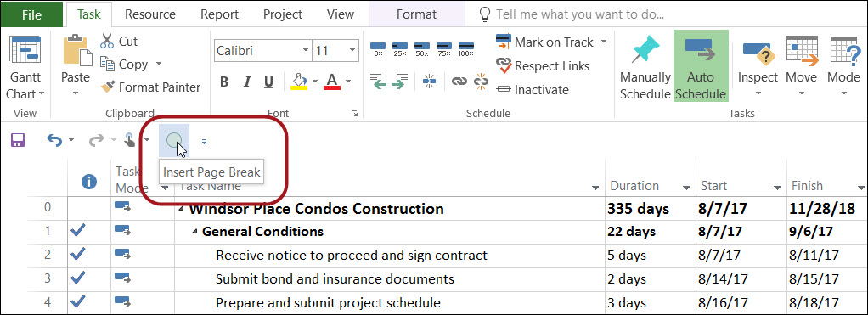Click the Insert Page Break button
The image size is (868, 315).
point(174,141)
